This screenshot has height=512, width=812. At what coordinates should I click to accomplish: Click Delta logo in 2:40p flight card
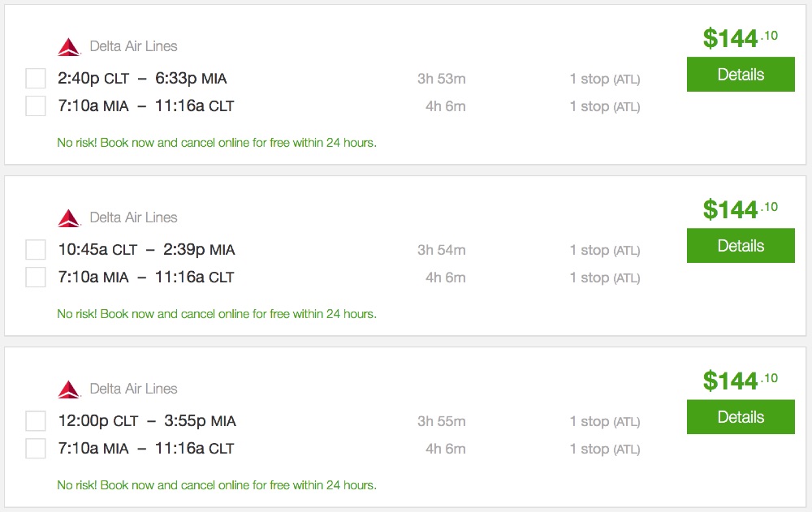point(69,47)
